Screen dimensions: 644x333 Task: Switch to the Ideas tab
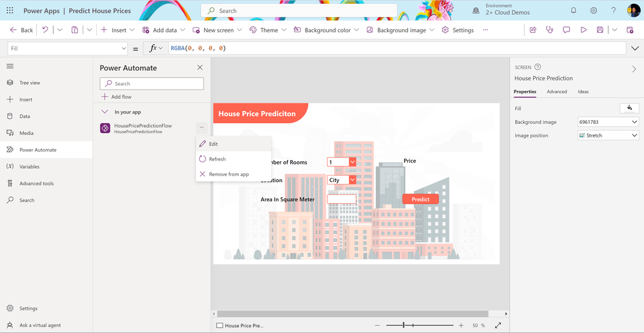click(x=583, y=92)
